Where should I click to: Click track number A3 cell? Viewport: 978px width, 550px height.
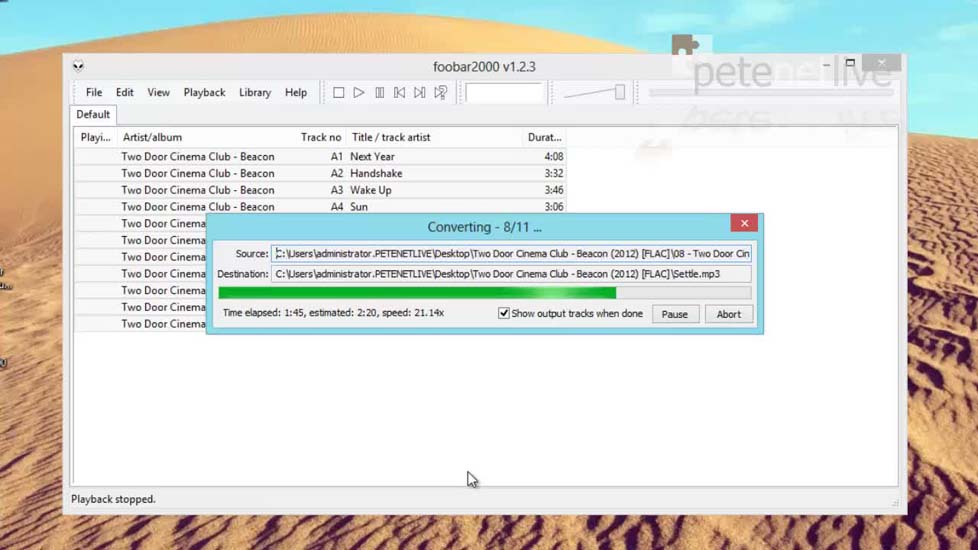coord(337,190)
